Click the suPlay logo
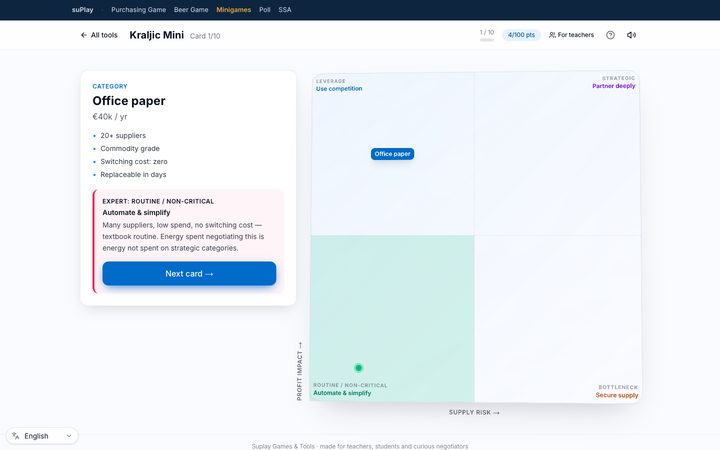This screenshot has height=450, width=720. pyautogui.click(x=83, y=10)
